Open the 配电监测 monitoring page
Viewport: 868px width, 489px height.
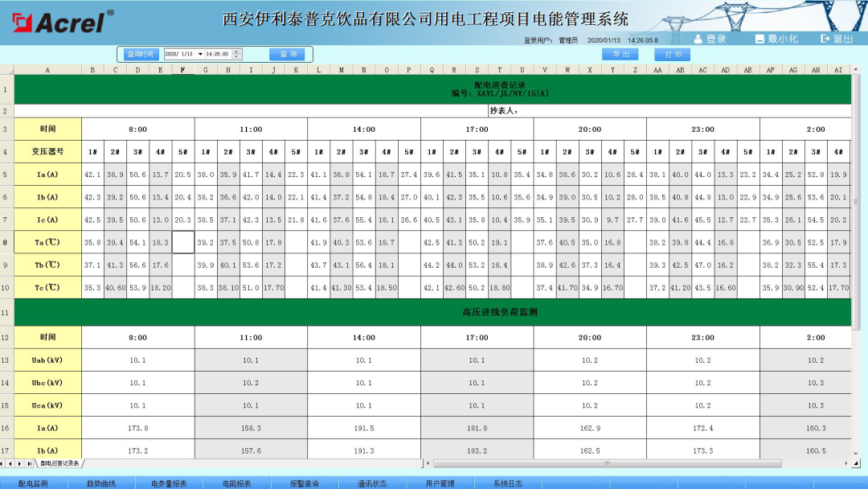click(x=34, y=483)
